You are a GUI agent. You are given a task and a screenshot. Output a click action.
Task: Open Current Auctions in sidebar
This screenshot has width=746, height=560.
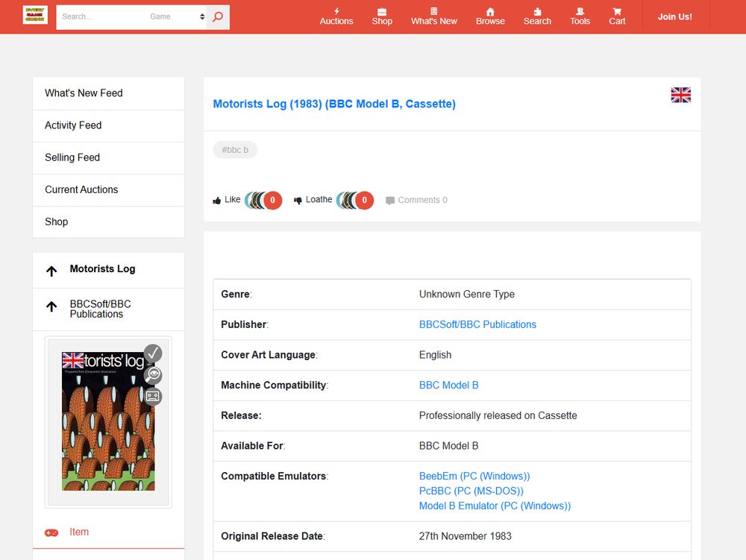tap(108, 189)
